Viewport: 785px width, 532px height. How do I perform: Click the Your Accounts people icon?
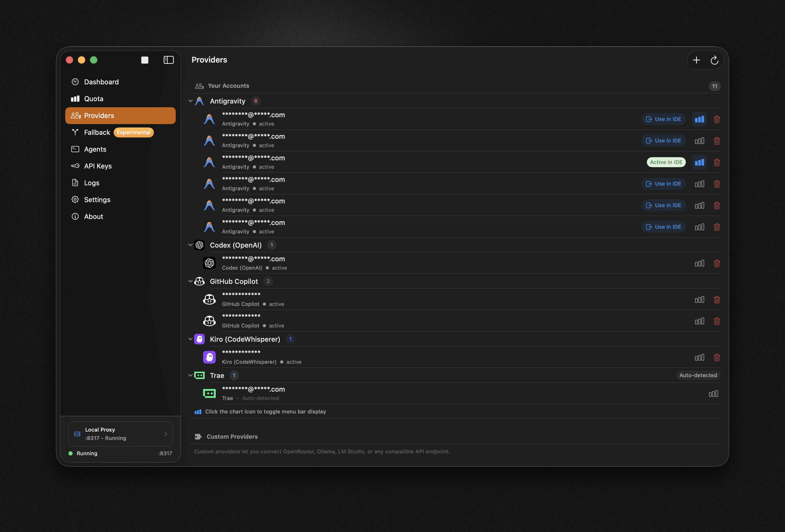[199, 86]
